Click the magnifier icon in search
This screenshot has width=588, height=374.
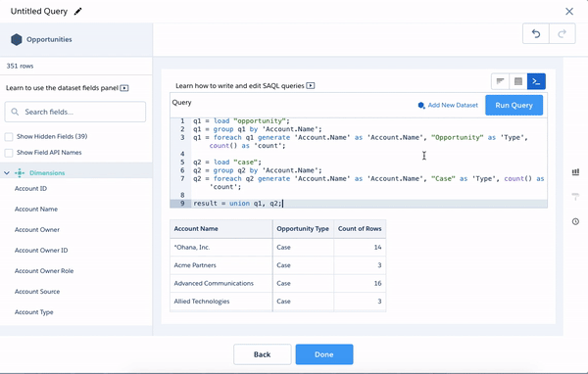(15, 112)
